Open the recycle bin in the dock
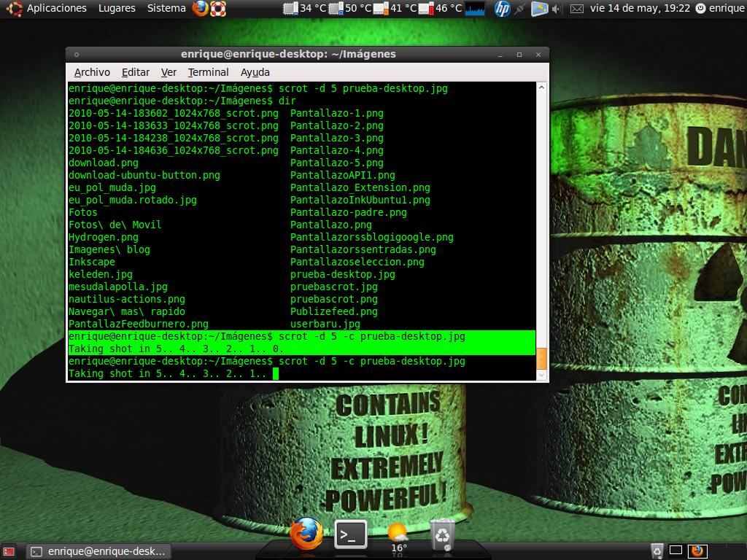This screenshot has height=560, width=747. 442,534
